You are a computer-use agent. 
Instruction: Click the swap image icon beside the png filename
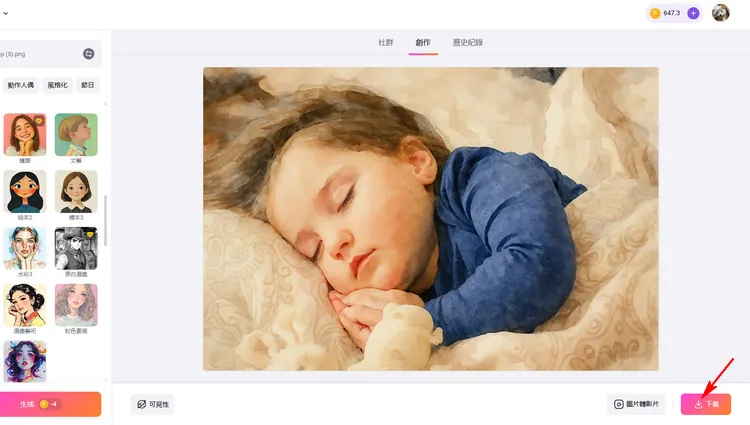point(88,54)
